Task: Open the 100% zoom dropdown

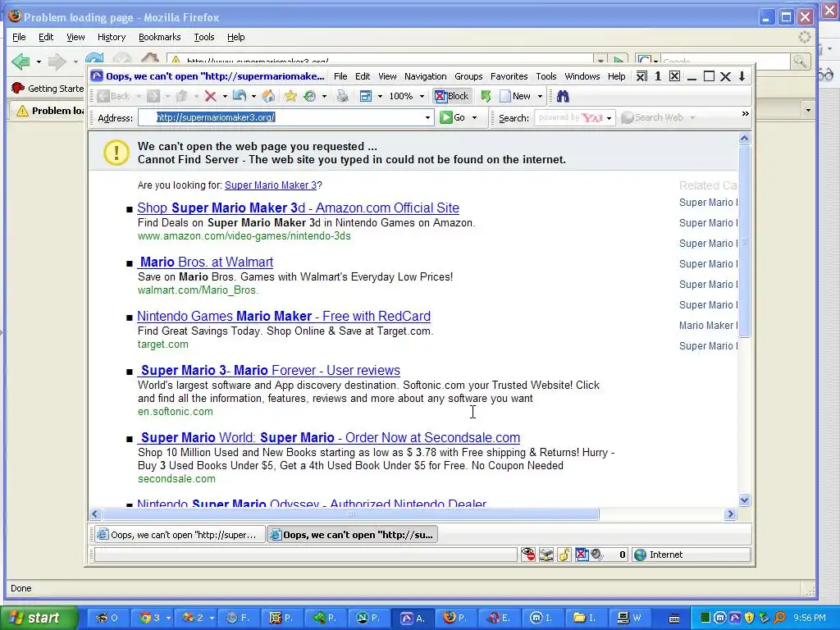Action: pos(422,97)
